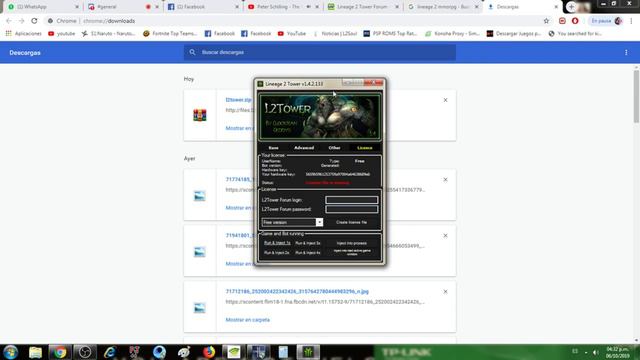
Task: Click Mostrar en carpeta for 71712186 file
Action: tap(247, 320)
